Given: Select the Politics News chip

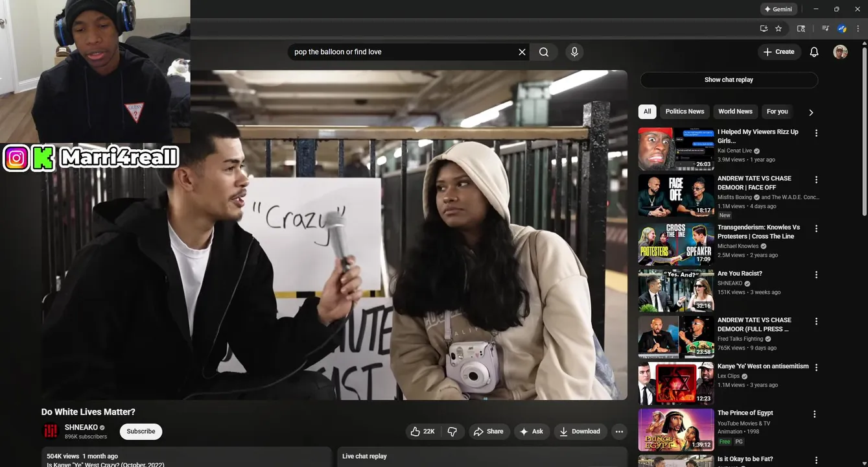Looking at the screenshot, I should (x=685, y=112).
